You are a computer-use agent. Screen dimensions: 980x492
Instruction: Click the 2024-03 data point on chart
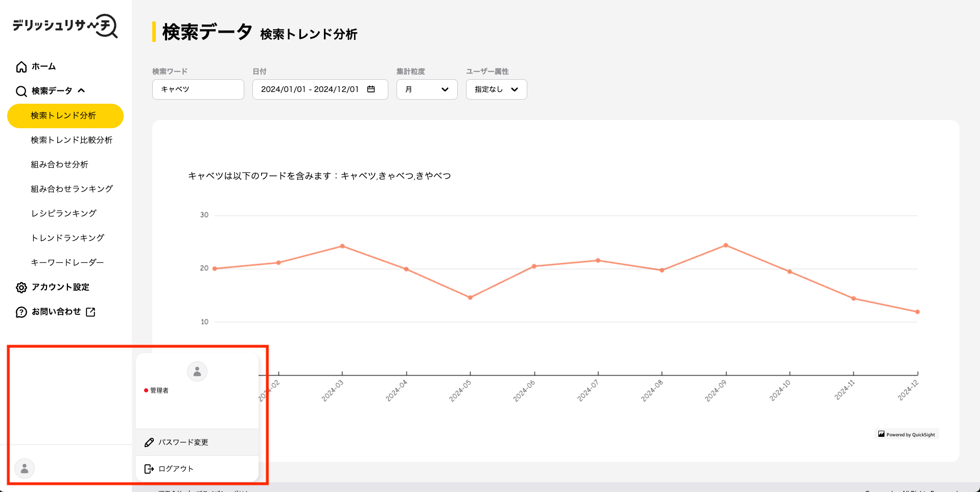342,246
